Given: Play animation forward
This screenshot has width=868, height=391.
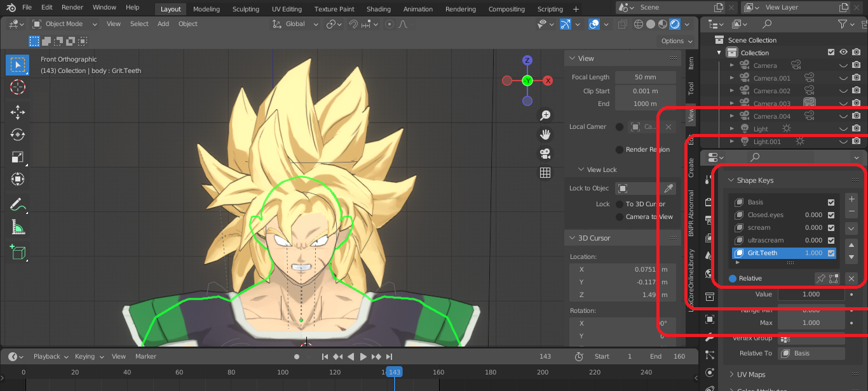Looking at the screenshot, I should tap(363, 357).
